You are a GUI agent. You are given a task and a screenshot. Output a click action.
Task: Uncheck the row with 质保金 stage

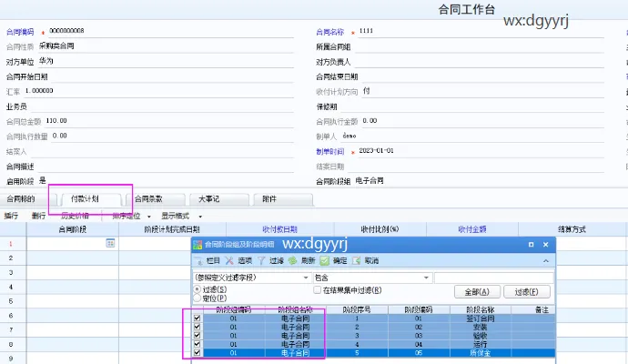click(197, 353)
